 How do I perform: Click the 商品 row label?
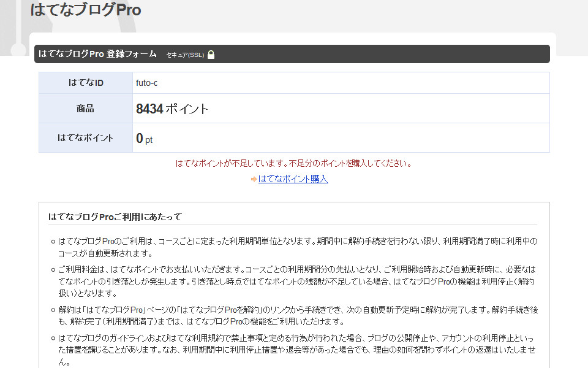click(x=86, y=109)
